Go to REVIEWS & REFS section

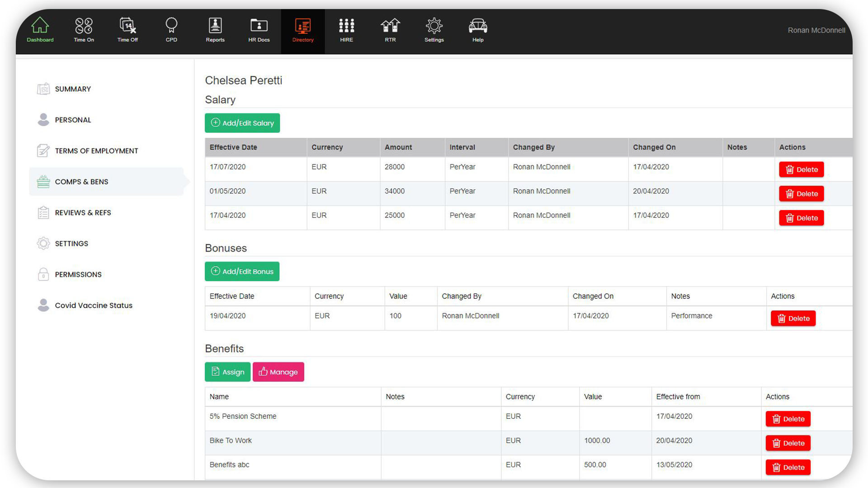tap(83, 212)
